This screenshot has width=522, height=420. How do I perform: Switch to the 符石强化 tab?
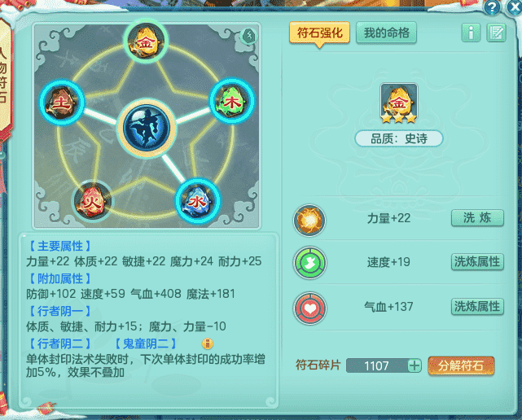pos(319,33)
